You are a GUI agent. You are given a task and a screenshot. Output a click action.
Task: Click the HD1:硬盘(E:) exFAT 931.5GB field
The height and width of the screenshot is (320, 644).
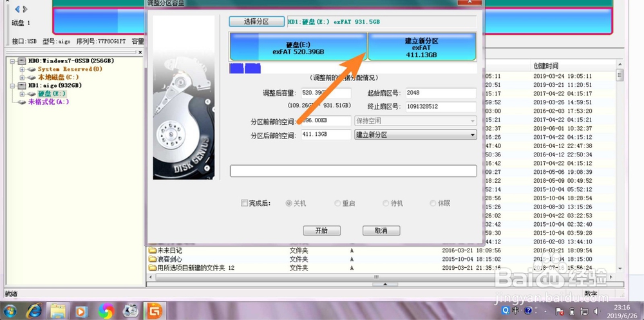point(381,21)
